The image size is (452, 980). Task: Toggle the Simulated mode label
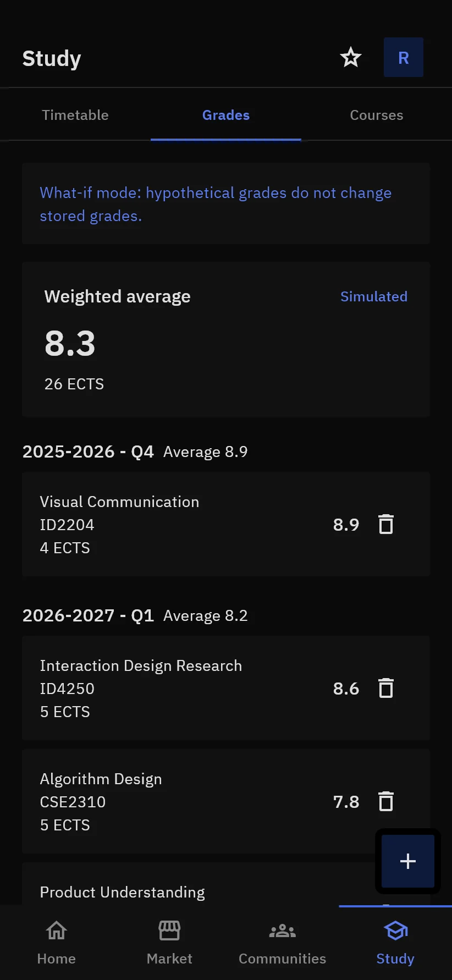click(x=374, y=296)
